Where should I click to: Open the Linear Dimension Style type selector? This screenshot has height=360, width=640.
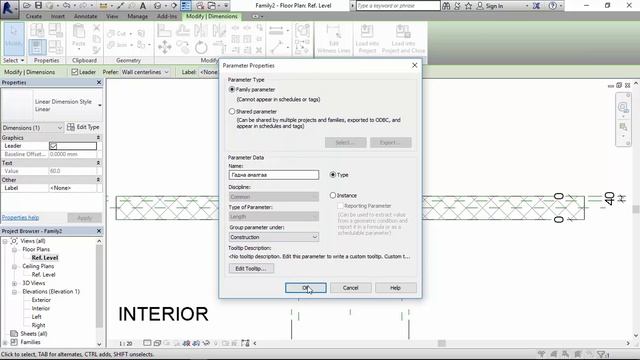point(51,105)
